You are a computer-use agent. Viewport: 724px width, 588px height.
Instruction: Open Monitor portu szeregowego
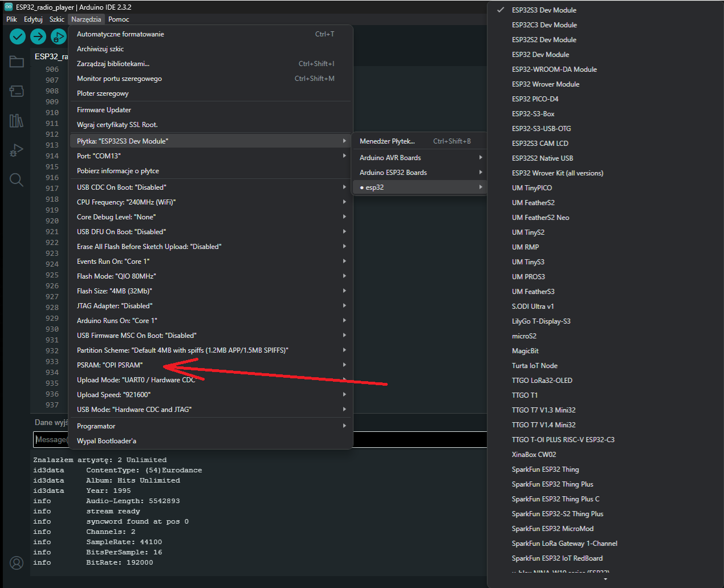[210, 79]
